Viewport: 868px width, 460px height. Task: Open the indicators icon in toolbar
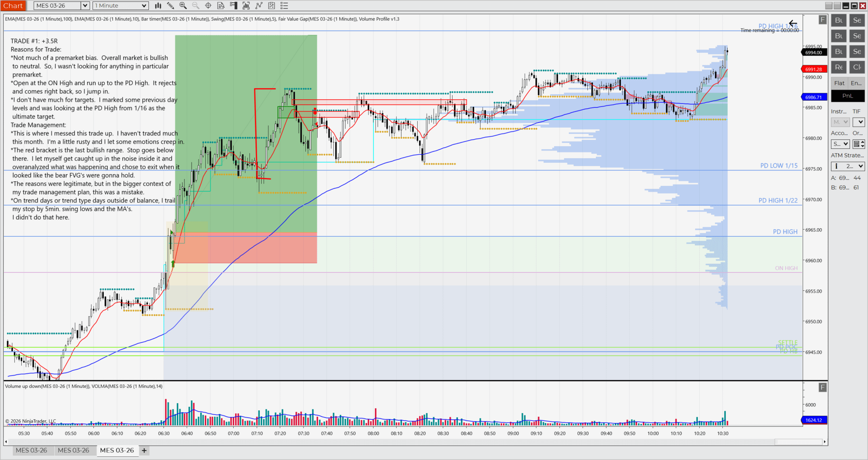pos(246,6)
